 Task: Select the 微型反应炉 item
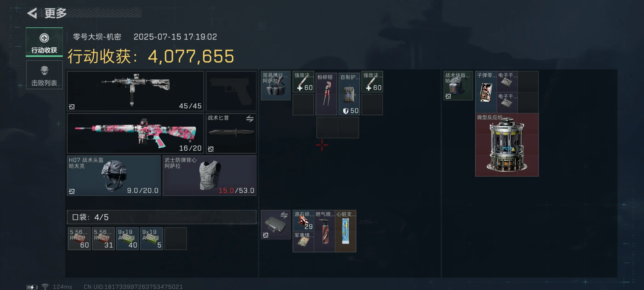(507, 145)
